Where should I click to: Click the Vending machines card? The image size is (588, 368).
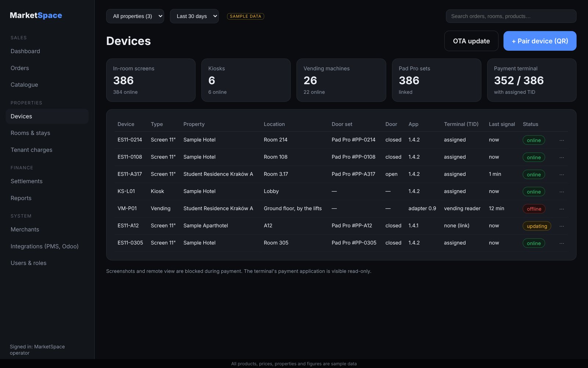click(x=341, y=80)
